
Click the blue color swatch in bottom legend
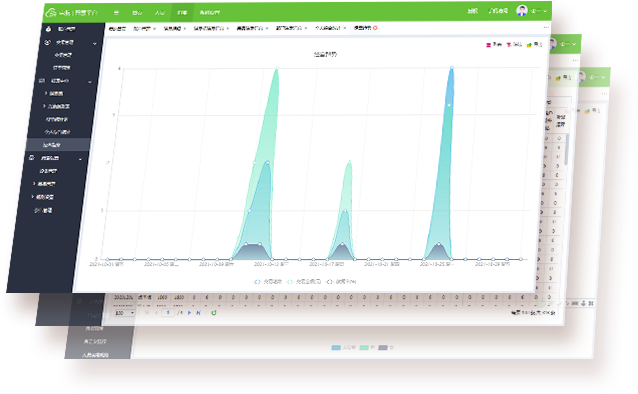pyautogui.click(x=336, y=348)
